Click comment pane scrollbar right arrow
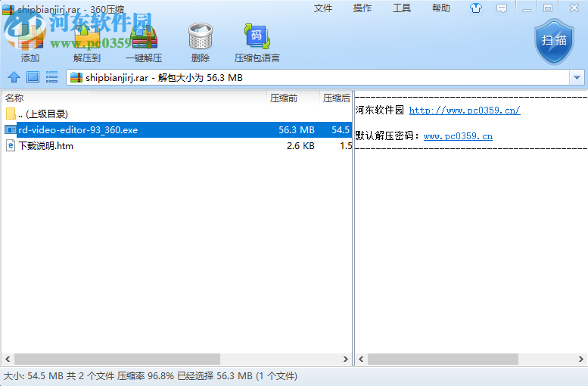Screen dimensions: 588x386 tap(581, 359)
